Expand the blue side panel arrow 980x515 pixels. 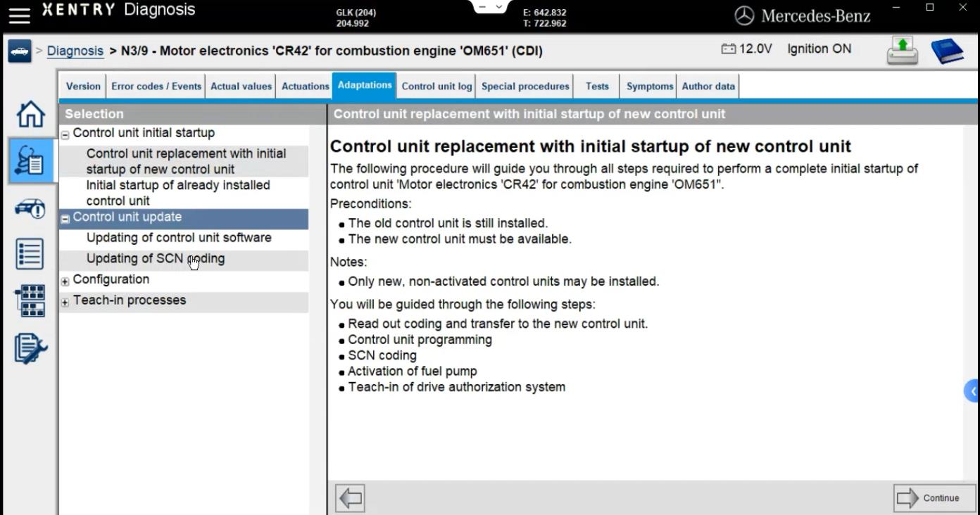point(972,391)
